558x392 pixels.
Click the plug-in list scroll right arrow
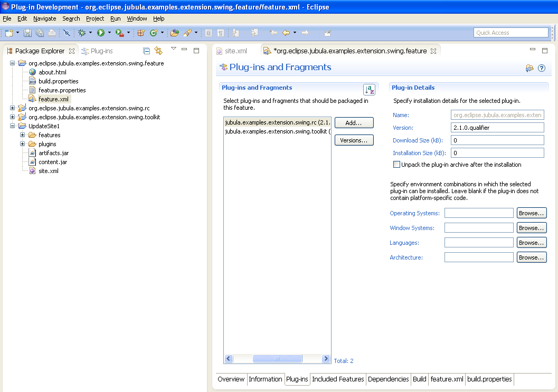326,359
